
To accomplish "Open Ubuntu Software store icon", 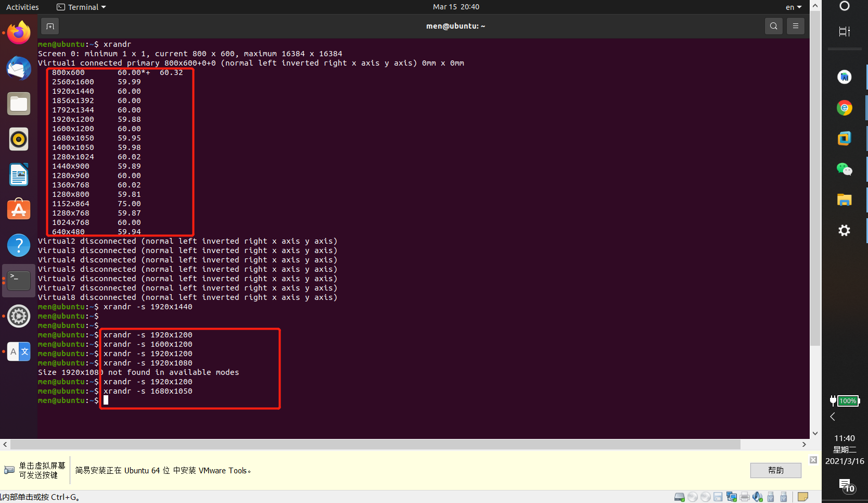I will tap(19, 210).
